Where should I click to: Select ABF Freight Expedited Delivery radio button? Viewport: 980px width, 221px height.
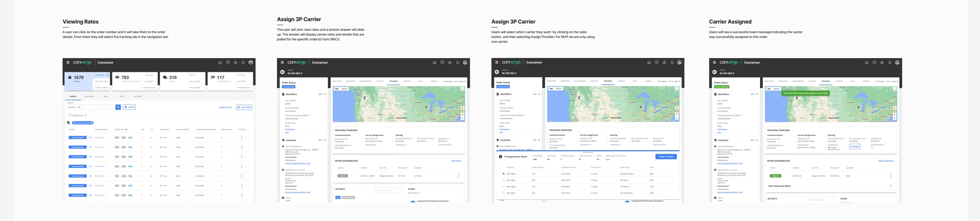click(504, 193)
